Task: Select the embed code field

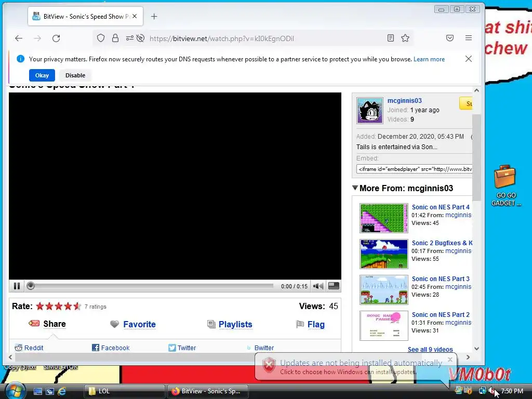Action: coord(414,169)
